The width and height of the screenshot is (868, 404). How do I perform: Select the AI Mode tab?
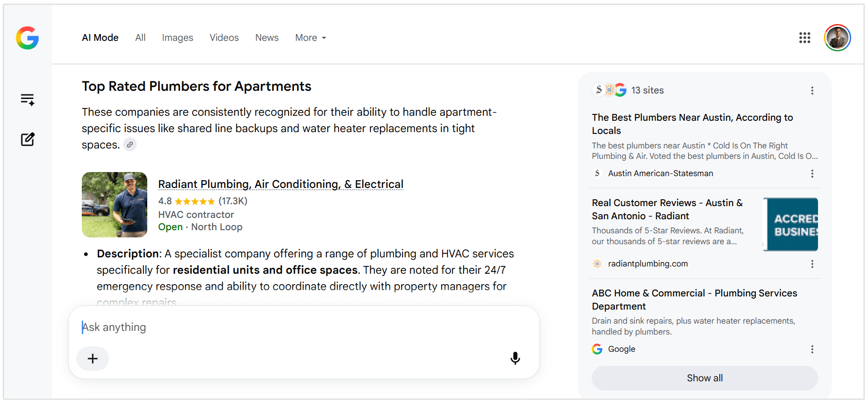[100, 38]
